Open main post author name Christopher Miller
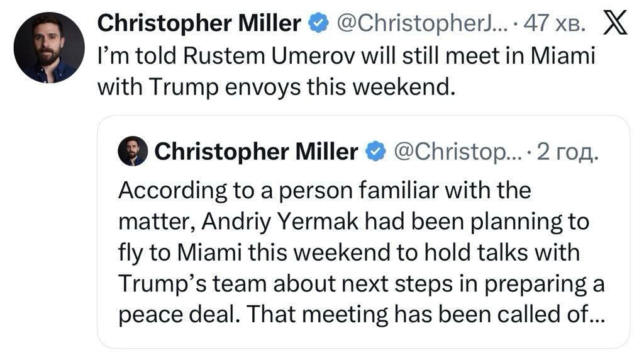Viewport: 644px width, 355px height. point(200,24)
